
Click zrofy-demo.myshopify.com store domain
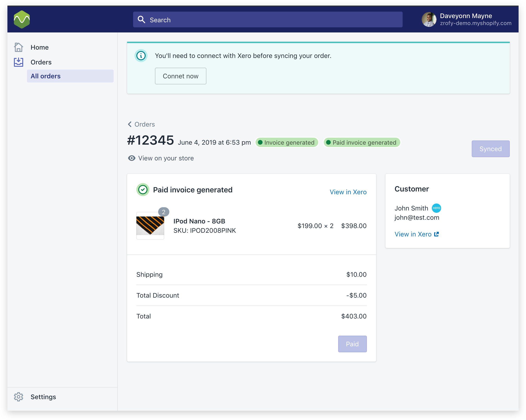coord(476,23)
